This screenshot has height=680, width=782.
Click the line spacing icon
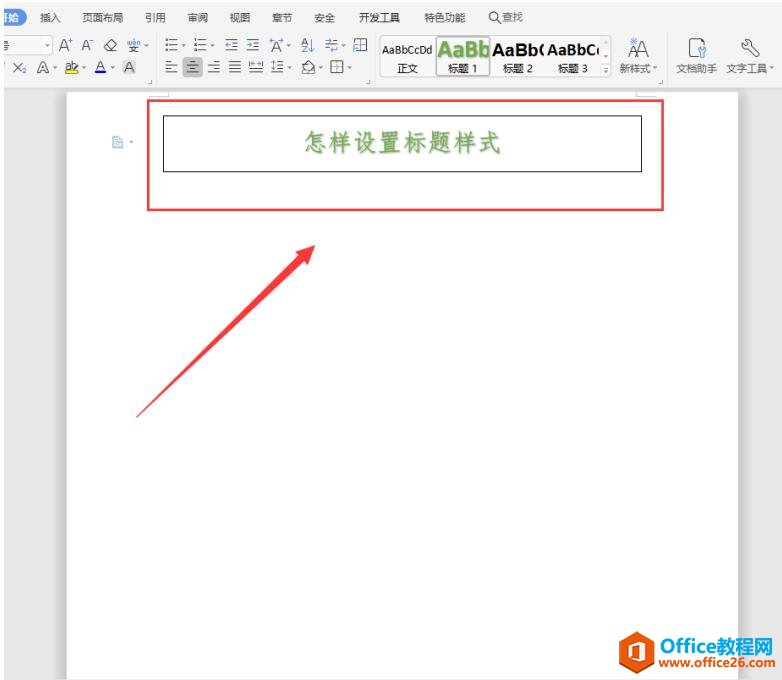[x=277, y=67]
